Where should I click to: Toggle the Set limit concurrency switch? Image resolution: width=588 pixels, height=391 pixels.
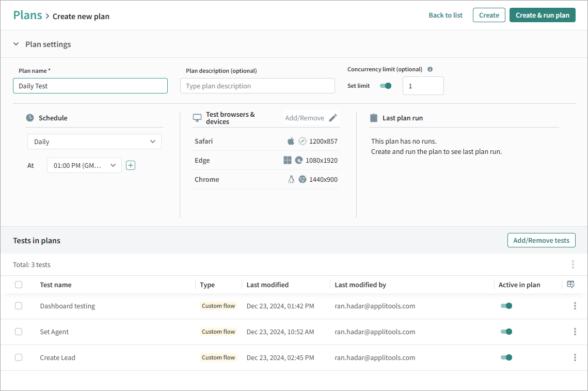tap(386, 86)
